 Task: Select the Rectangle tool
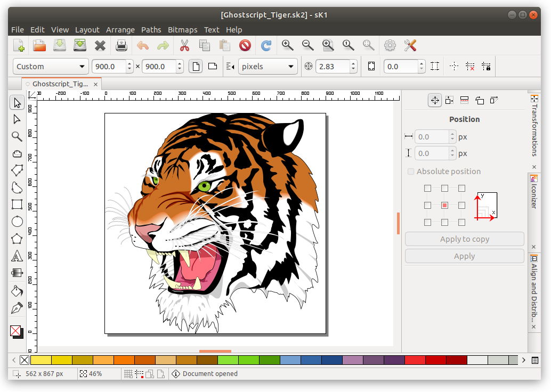click(17, 205)
